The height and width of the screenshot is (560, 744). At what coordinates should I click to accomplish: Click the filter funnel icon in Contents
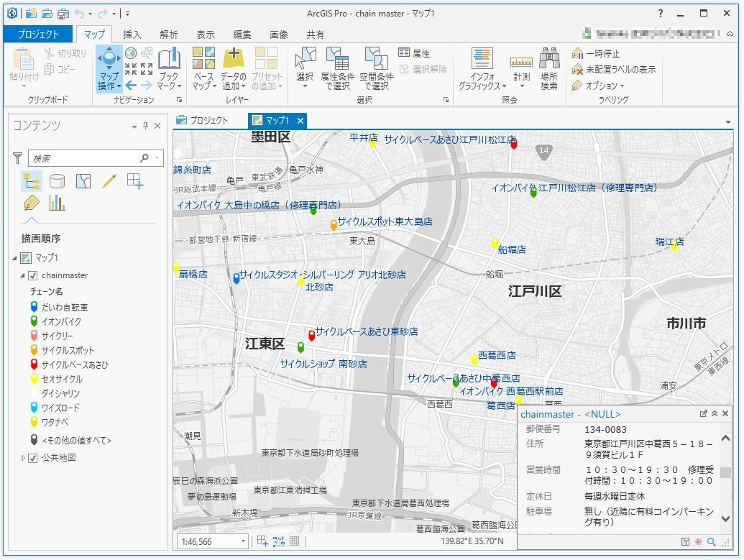[17, 157]
